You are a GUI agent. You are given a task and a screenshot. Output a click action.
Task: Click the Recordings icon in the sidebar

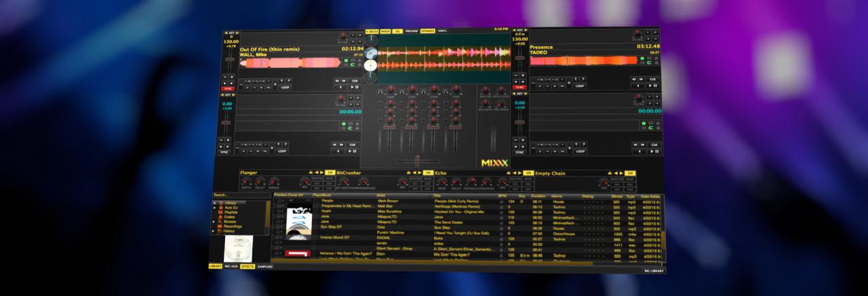click(x=220, y=226)
